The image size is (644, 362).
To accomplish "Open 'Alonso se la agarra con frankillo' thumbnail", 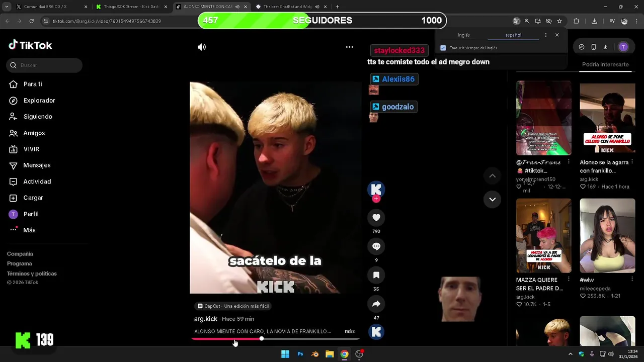I will pos(607,118).
